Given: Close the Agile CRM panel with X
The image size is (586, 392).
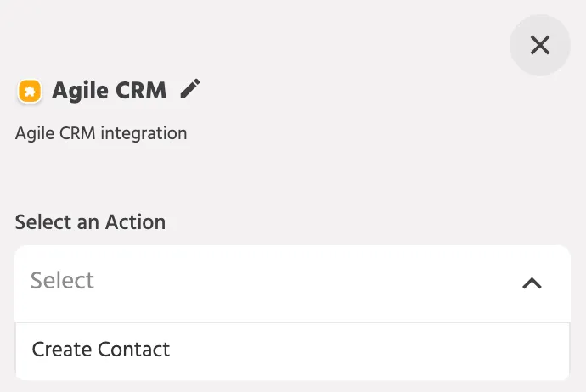Looking at the screenshot, I should pyautogui.click(x=539, y=45).
